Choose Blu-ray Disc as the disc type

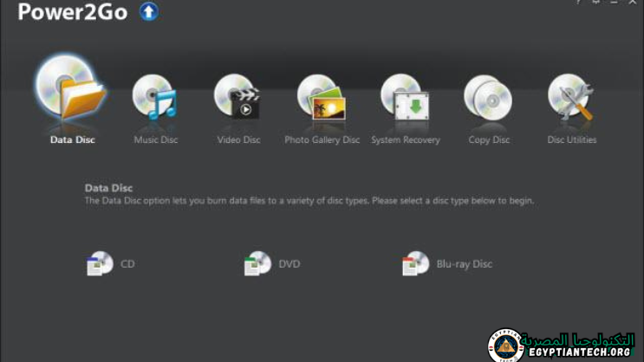[x=447, y=263]
